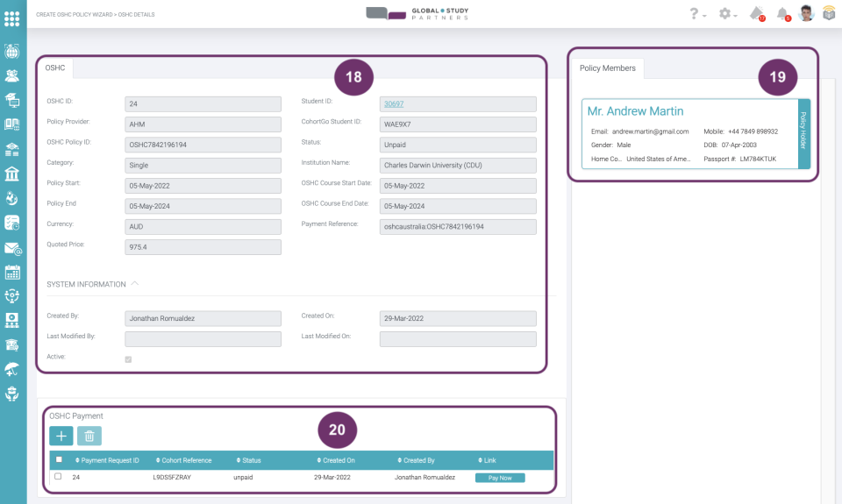Expand the settings gear dropdown
Viewport: 842px width, 504px height.
(727, 14)
